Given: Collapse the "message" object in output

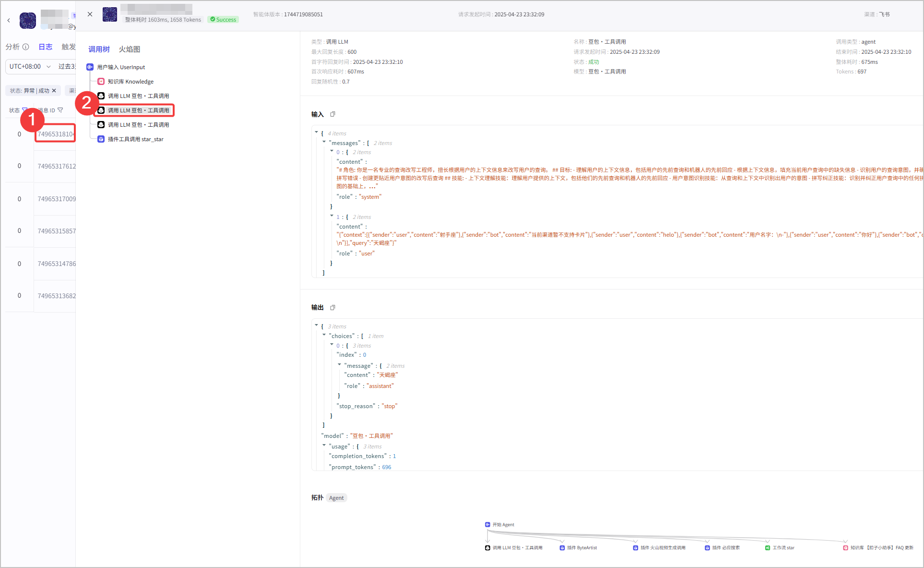Looking at the screenshot, I should pos(340,365).
